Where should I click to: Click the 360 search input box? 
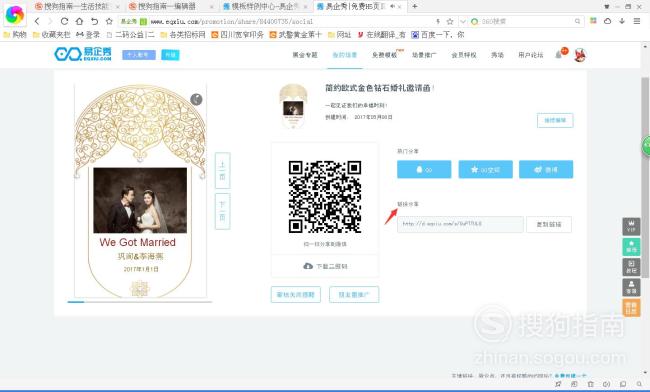(526, 22)
